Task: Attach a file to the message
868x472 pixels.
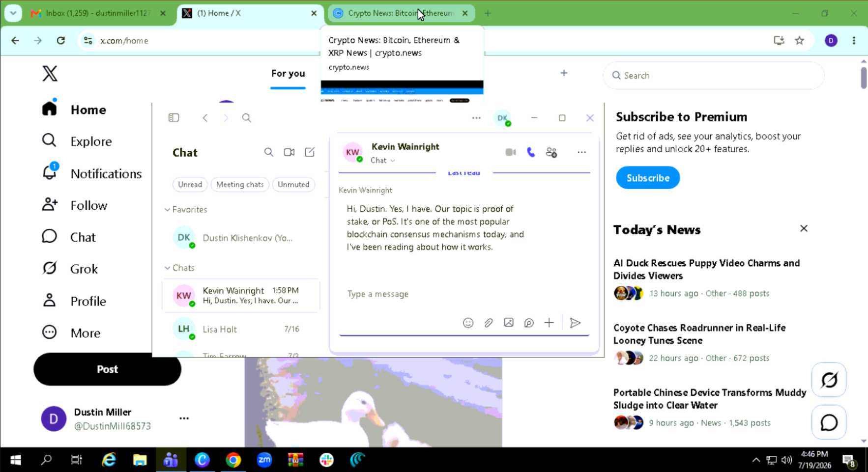Action: 488,323
